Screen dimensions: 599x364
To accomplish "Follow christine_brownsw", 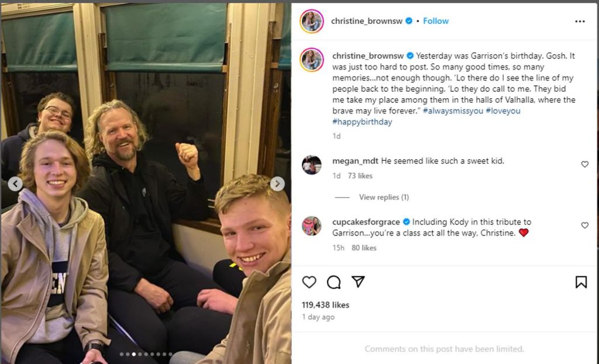I will click(436, 21).
